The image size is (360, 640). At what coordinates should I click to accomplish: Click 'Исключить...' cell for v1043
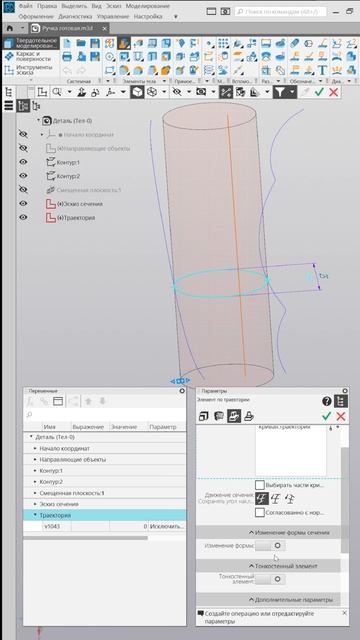click(167, 527)
